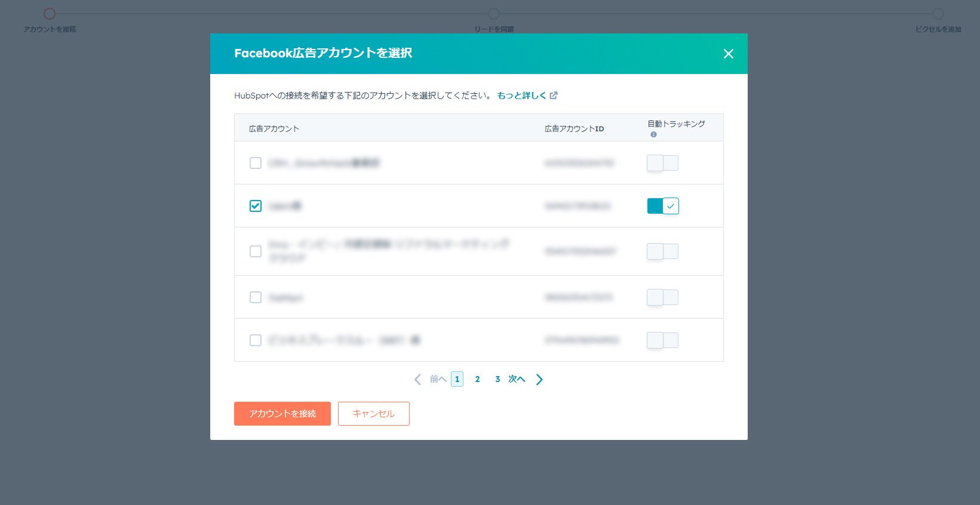Enable auto tracking toggle for fourth account
Screen dimensions: 980x505
(663, 297)
